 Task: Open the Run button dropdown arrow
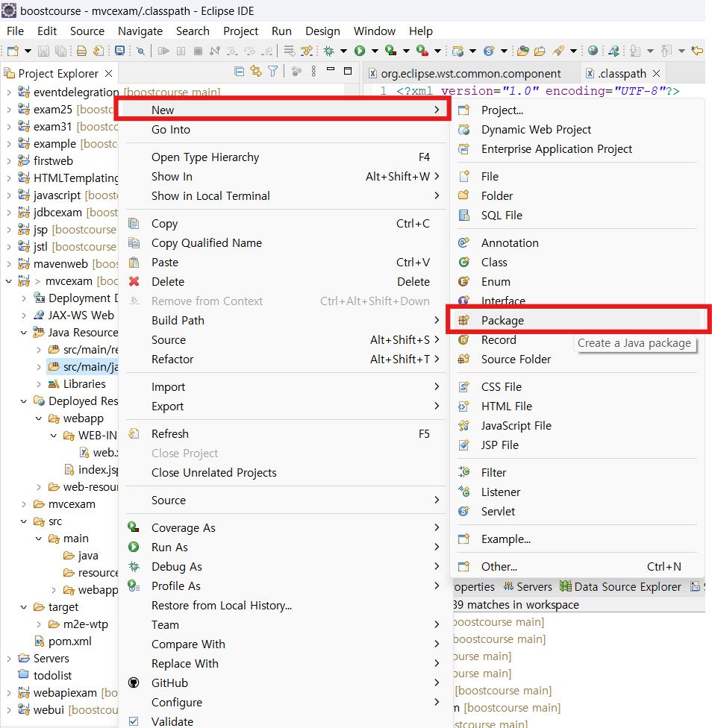pyautogui.click(x=375, y=51)
